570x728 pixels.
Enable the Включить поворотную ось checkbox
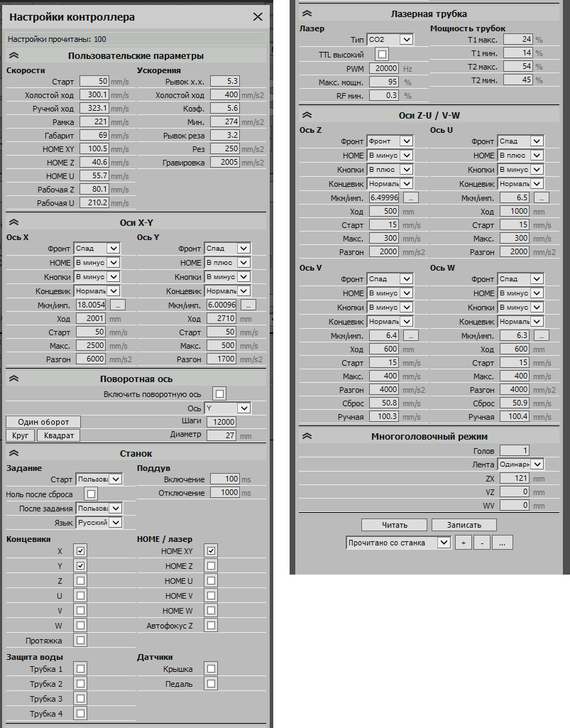pyautogui.click(x=220, y=393)
